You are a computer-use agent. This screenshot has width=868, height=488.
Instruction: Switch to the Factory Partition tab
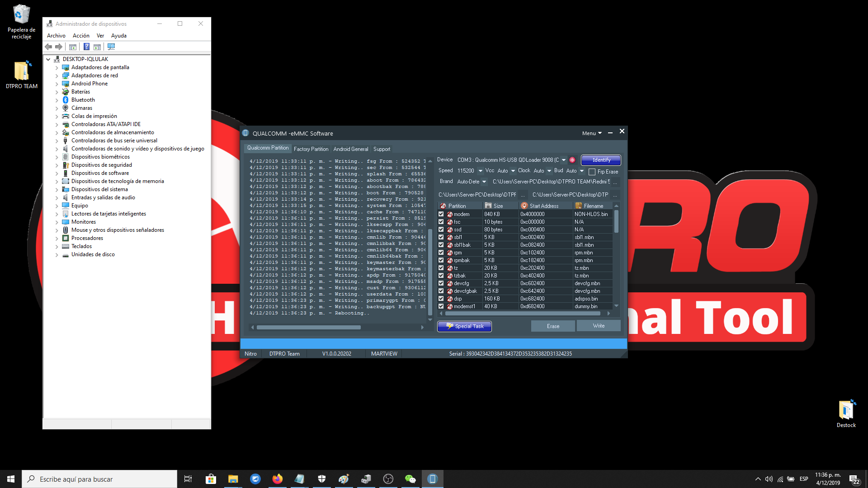311,149
